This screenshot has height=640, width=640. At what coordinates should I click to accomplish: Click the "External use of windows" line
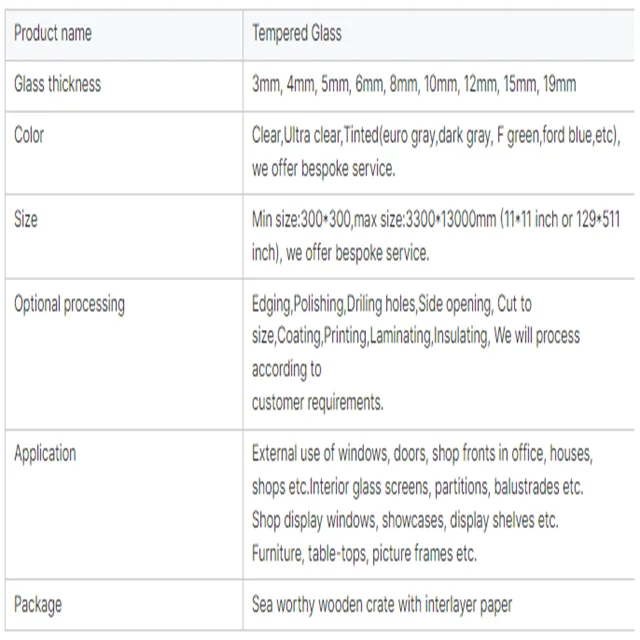click(422, 453)
